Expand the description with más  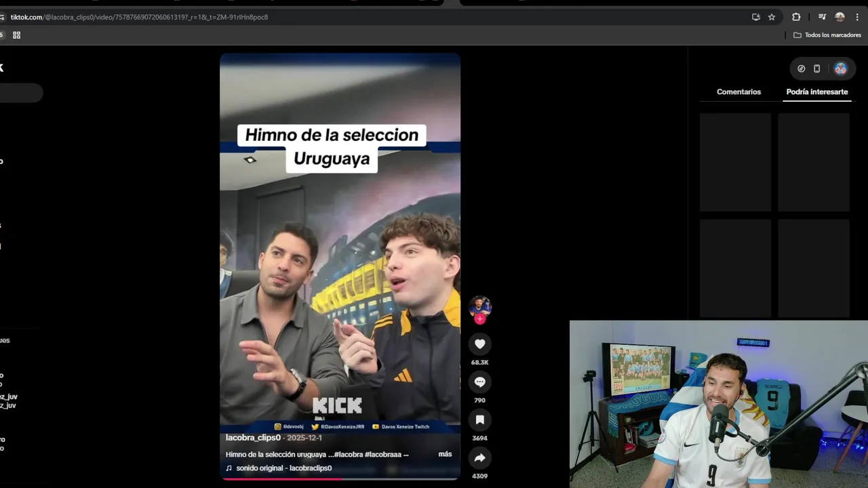445,454
